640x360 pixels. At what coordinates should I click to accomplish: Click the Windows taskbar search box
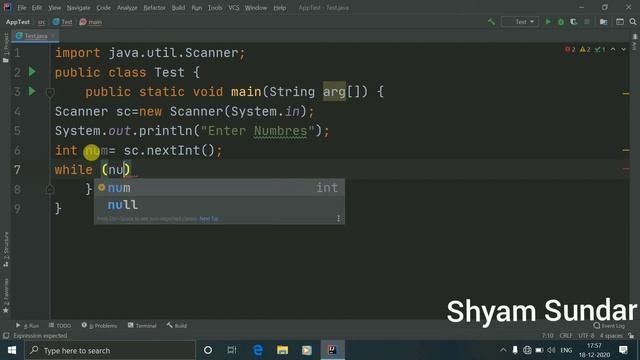tap(110, 350)
